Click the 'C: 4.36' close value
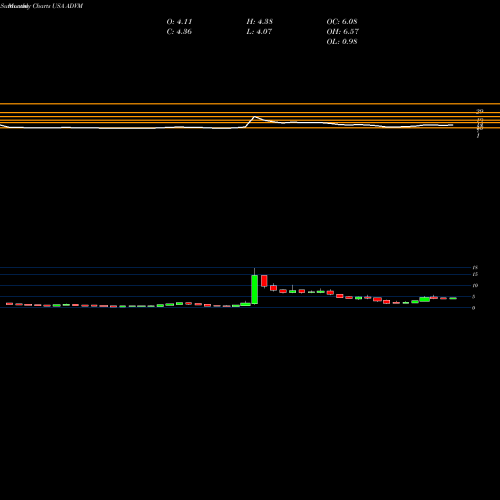 point(179,32)
